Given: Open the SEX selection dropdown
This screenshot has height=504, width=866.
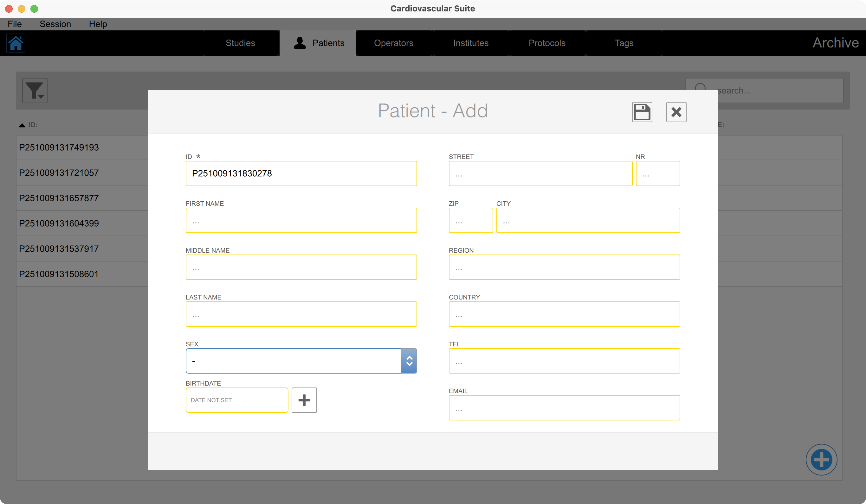Looking at the screenshot, I should pyautogui.click(x=409, y=361).
